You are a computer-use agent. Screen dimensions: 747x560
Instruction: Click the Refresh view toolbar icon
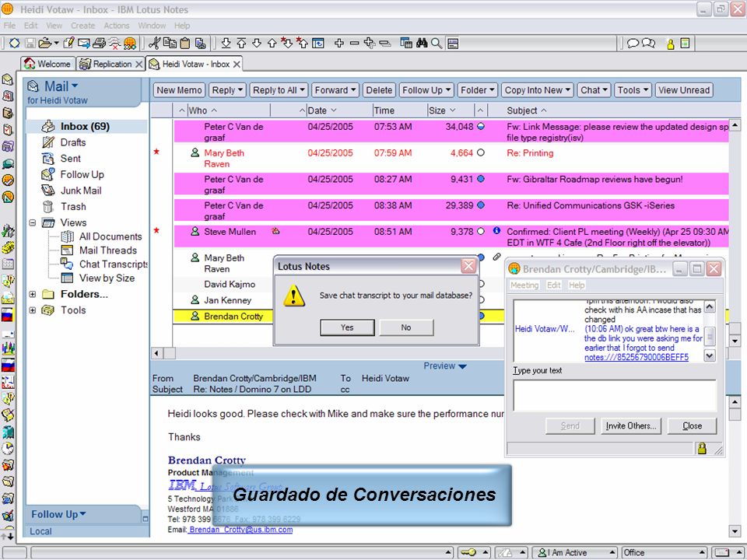coord(317,44)
